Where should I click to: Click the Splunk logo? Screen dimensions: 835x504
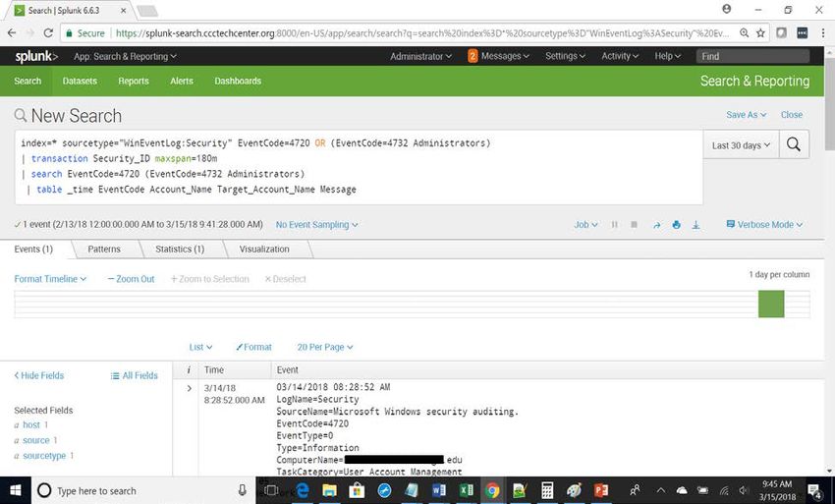click(36, 56)
